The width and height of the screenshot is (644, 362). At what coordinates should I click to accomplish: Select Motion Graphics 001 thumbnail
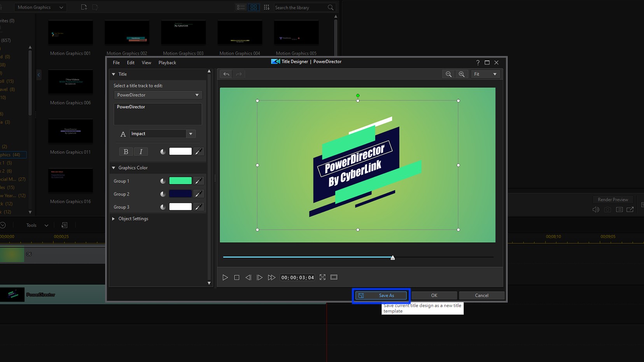click(x=70, y=33)
